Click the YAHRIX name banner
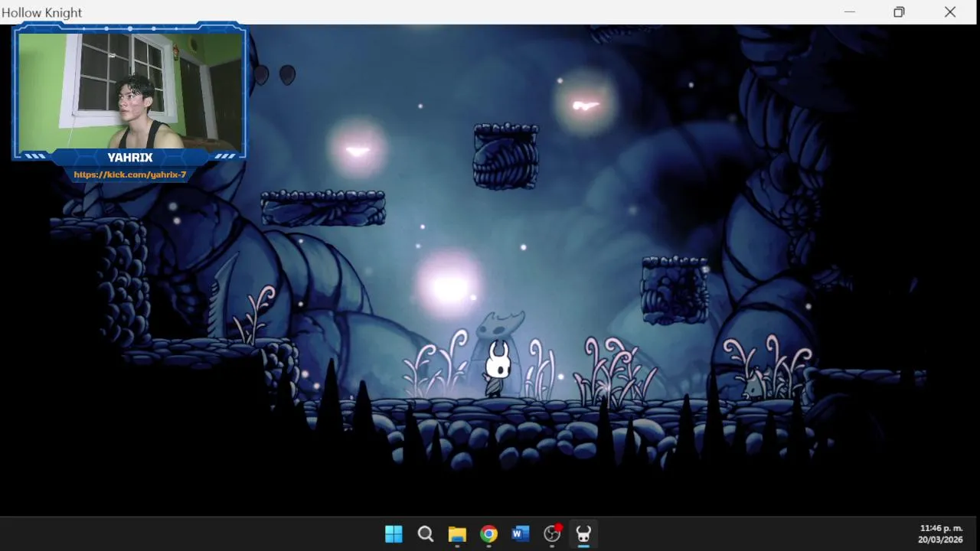The height and width of the screenshot is (551, 980). (130, 158)
